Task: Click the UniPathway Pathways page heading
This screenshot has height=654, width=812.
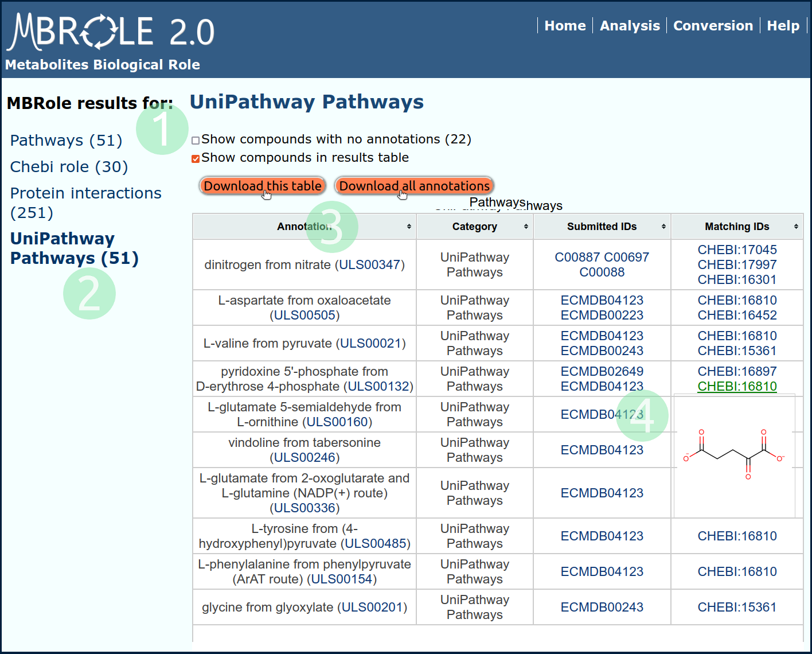Action: coord(307,102)
